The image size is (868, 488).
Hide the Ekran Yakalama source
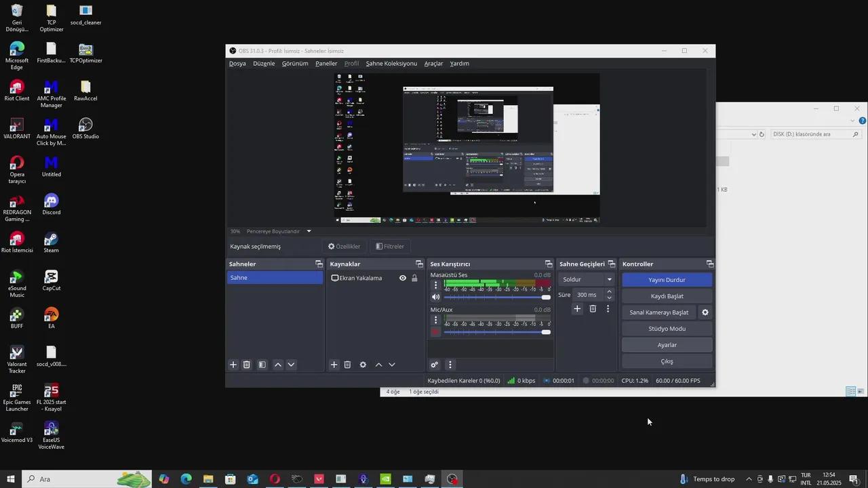(402, 278)
